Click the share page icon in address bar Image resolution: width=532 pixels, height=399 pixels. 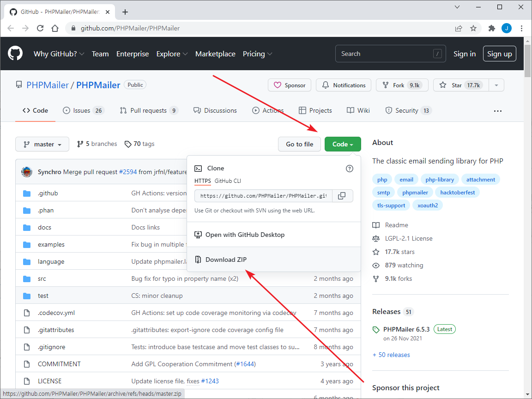click(x=459, y=28)
